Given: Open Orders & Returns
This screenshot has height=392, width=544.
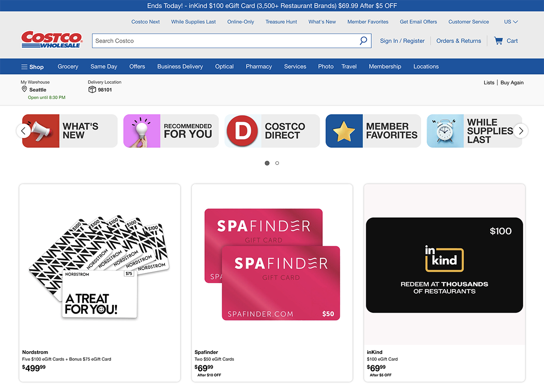Looking at the screenshot, I should coord(459,41).
